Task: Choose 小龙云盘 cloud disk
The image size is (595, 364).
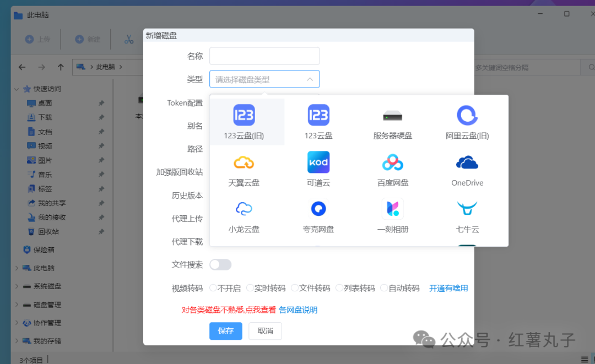Action: (244, 216)
